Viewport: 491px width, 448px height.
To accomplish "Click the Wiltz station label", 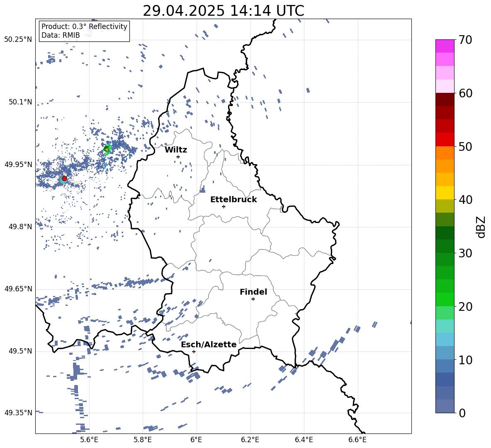I will tap(176, 150).
